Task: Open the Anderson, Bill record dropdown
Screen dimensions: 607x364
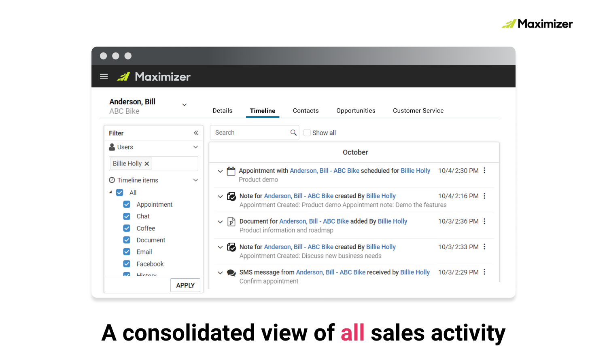Action: click(184, 104)
